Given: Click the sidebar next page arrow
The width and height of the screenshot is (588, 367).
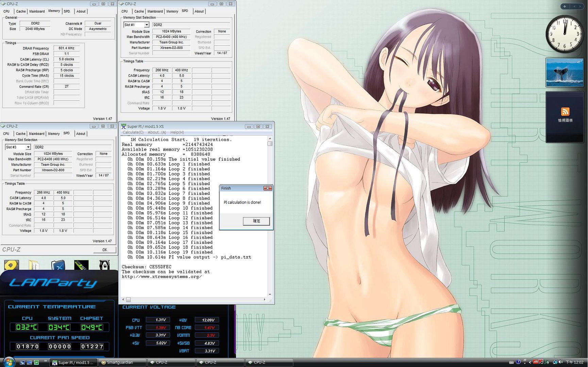Looking at the screenshot, I should pos(580,6).
